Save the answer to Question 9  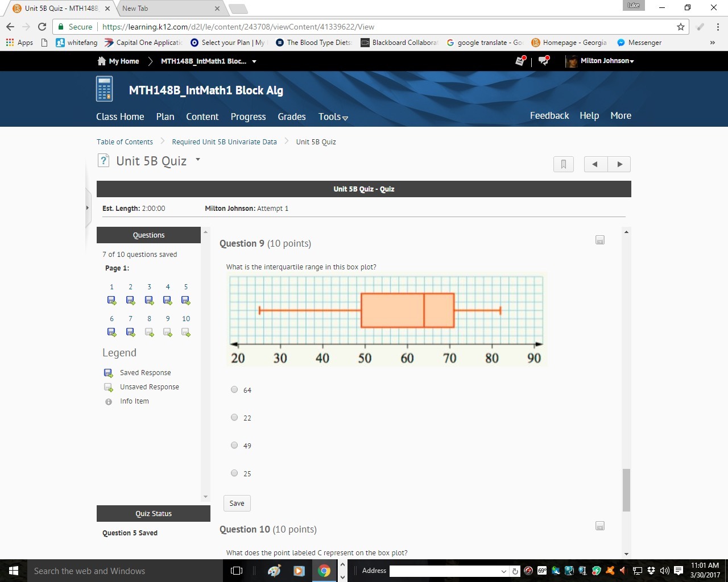click(x=237, y=503)
